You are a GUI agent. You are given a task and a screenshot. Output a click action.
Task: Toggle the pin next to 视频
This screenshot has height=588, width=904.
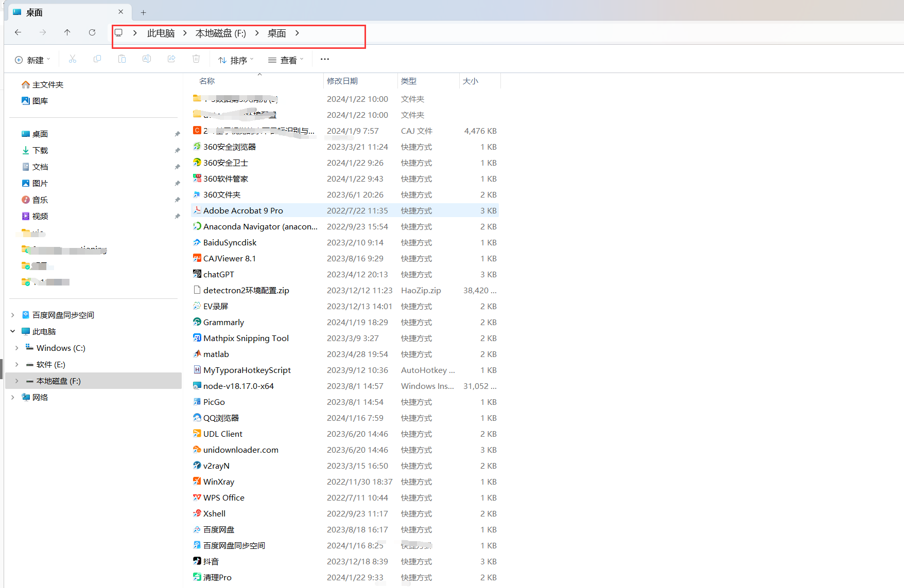coord(177,216)
